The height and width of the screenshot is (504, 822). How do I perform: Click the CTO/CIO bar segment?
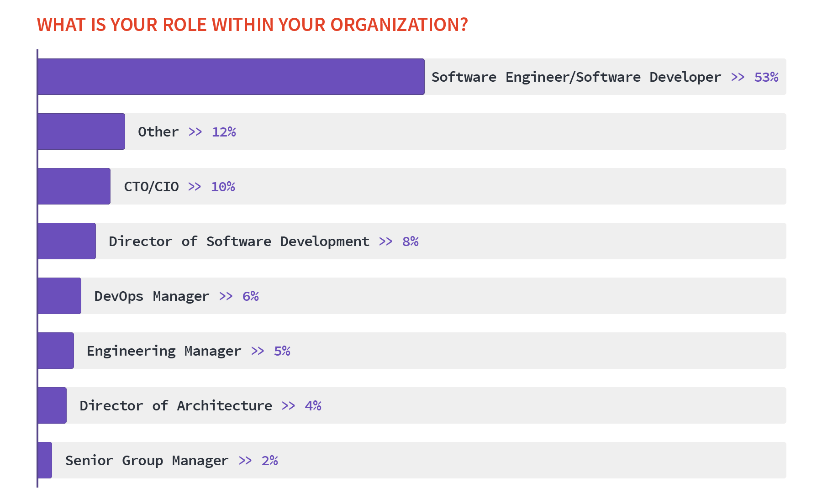click(x=73, y=186)
